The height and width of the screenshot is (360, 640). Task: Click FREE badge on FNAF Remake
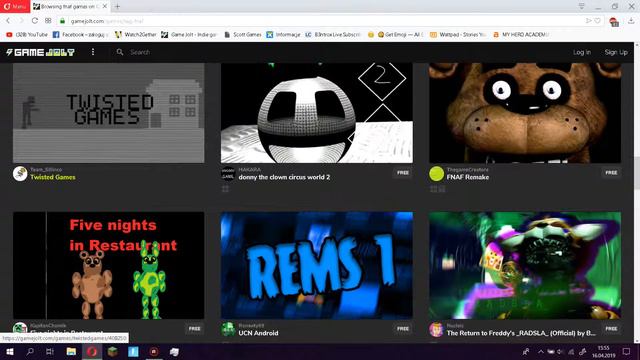coord(611,173)
